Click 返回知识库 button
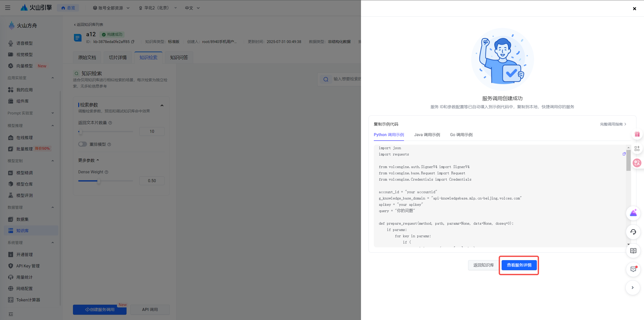The image size is (644, 320). 483,265
